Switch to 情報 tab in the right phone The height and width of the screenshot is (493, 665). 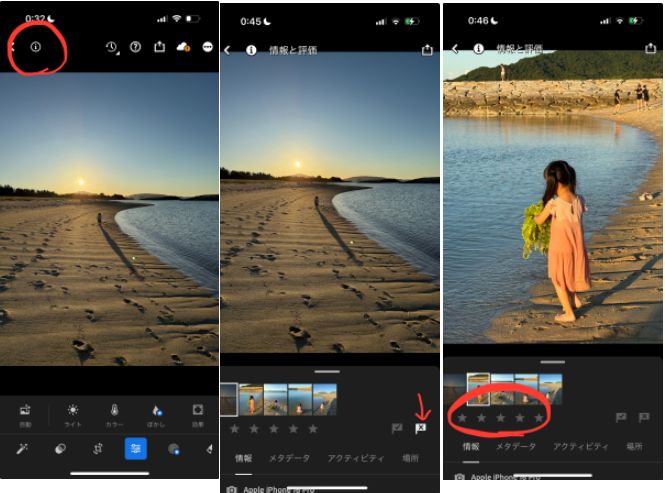pos(471,446)
